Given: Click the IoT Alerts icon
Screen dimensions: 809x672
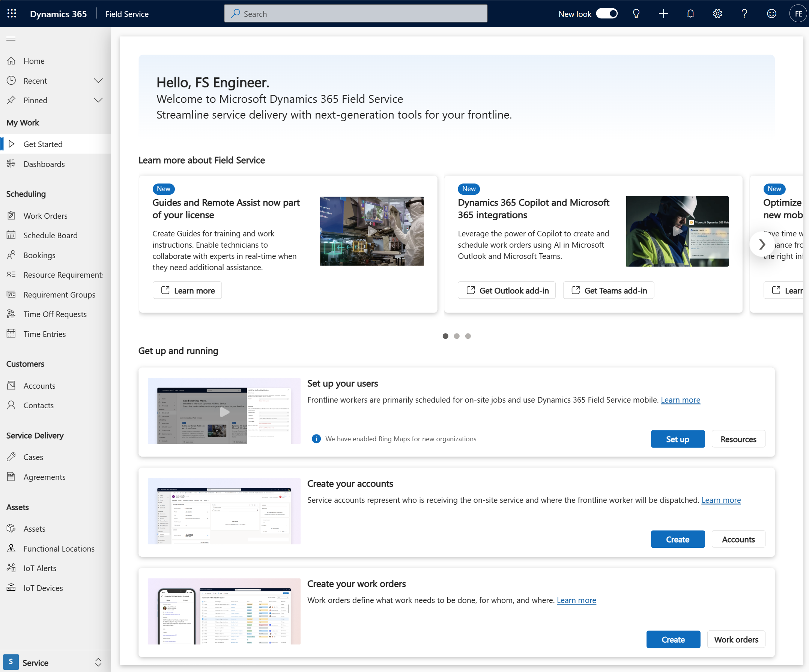Looking at the screenshot, I should click(x=12, y=568).
